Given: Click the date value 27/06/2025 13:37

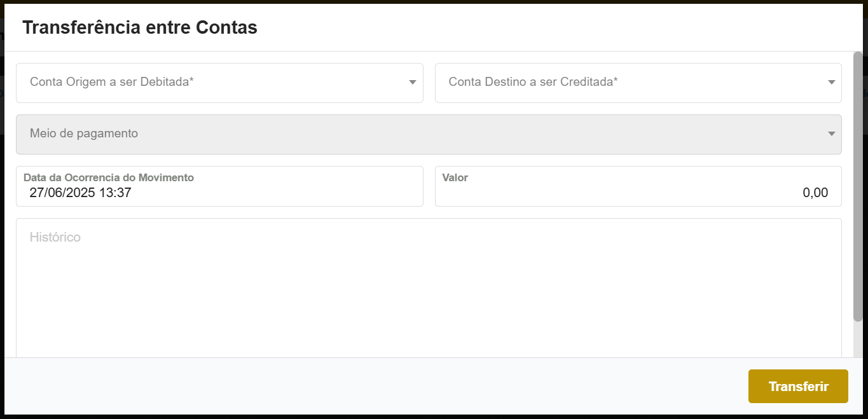Looking at the screenshot, I should [x=80, y=193].
